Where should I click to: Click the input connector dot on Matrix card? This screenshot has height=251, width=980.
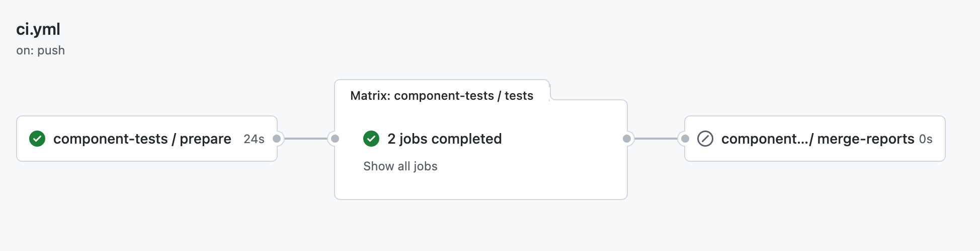[335, 139]
